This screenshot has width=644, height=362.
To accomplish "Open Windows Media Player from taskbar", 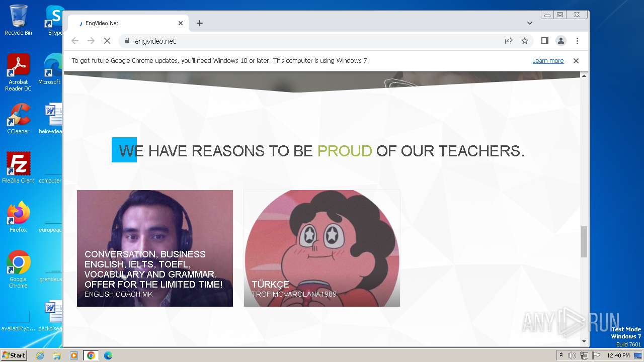I will click(x=74, y=355).
